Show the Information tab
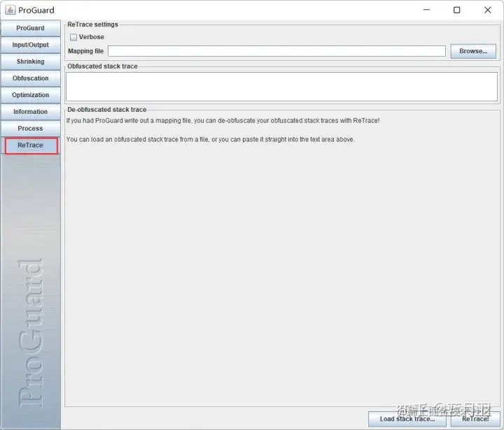This screenshot has height=430, width=504. tap(30, 112)
